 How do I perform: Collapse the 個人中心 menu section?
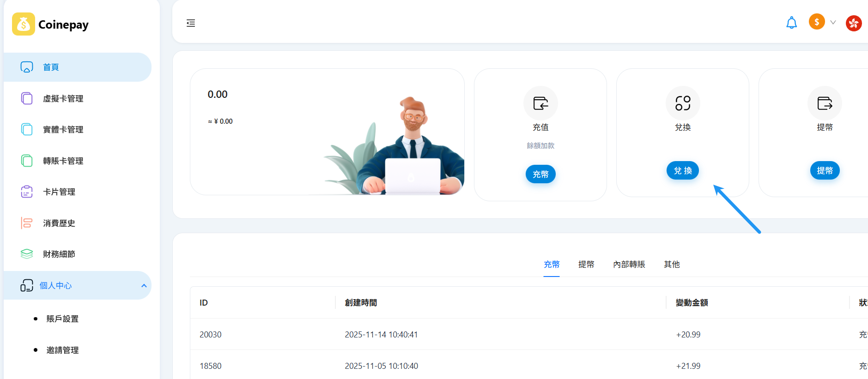click(144, 286)
